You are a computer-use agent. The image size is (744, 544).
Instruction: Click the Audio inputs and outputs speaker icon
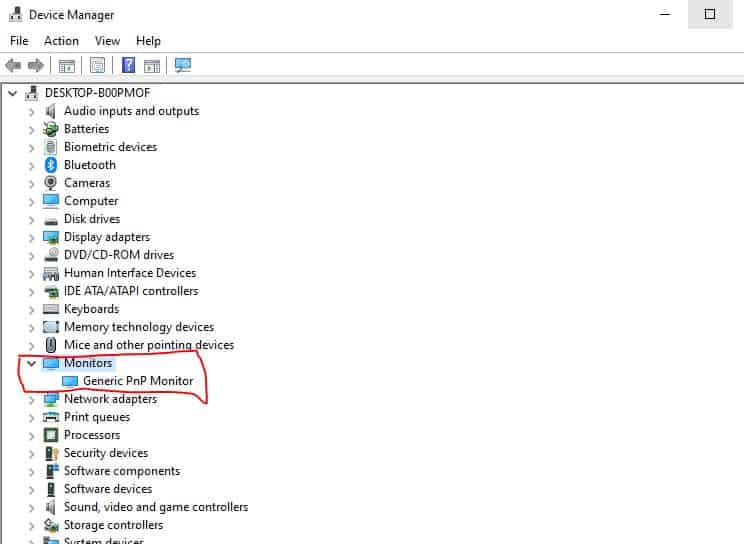coord(51,111)
